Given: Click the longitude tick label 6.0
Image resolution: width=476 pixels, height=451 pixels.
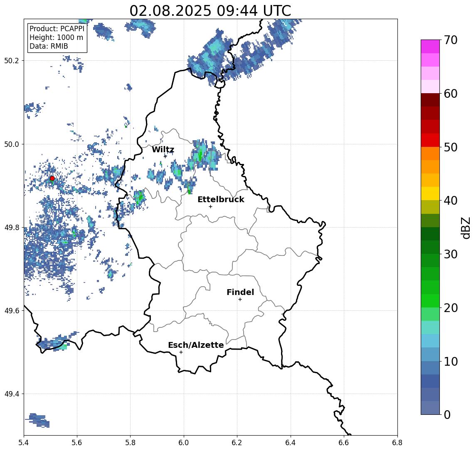Looking at the screenshot, I should point(184,443).
